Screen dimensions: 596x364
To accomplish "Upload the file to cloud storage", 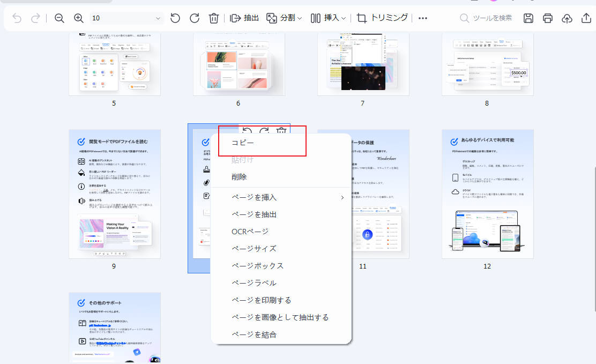I will 567,18.
